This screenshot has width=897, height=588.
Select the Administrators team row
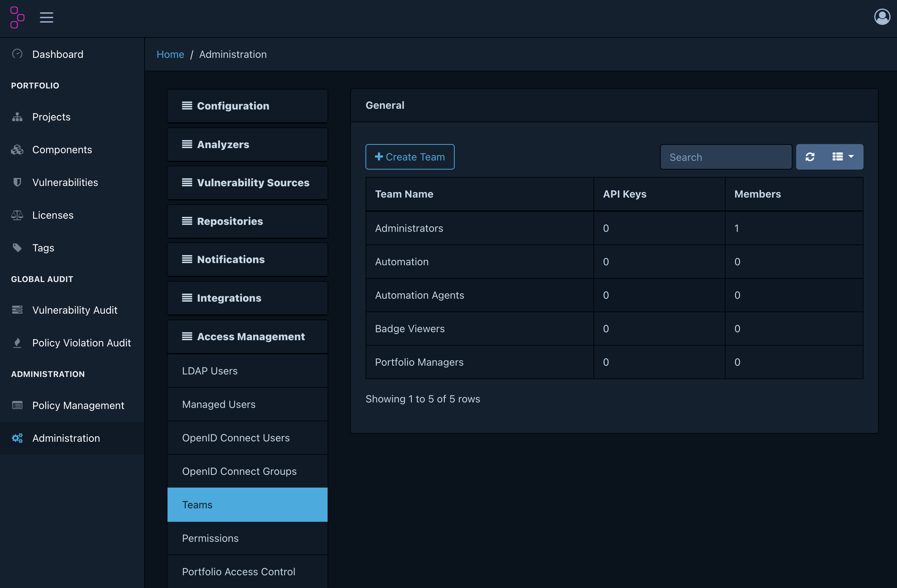(409, 228)
